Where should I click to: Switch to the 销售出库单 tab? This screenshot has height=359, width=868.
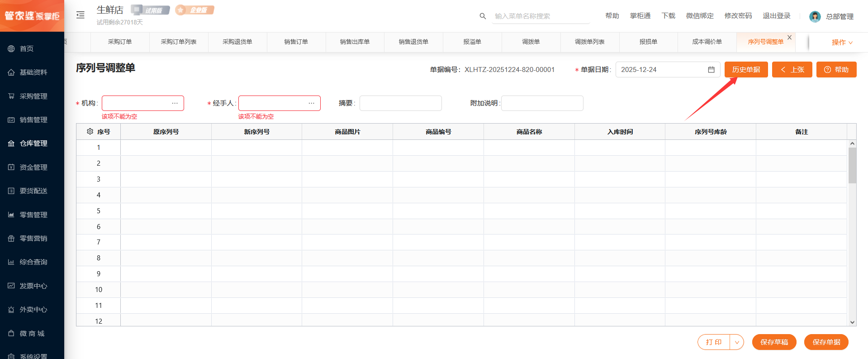(355, 42)
